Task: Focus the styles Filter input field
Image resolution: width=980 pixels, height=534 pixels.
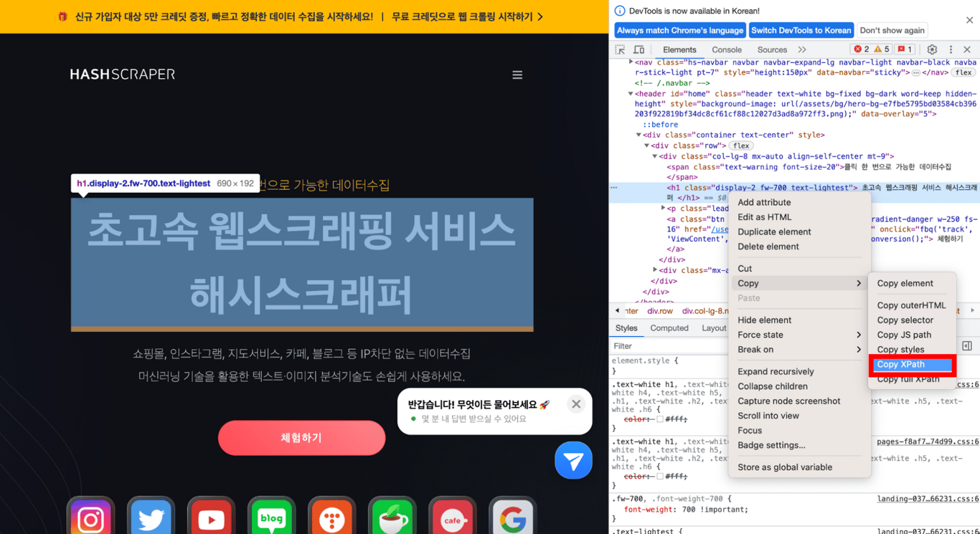Action: pyautogui.click(x=667, y=346)
